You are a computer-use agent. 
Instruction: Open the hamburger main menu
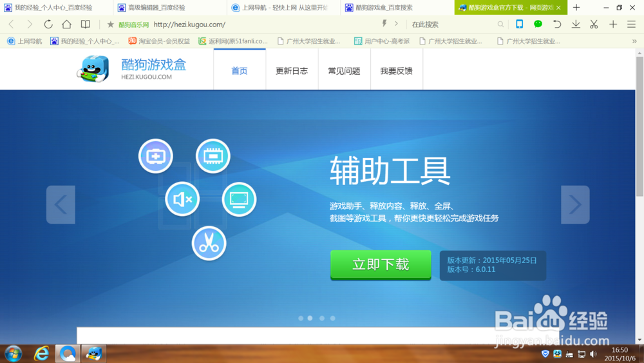632,25
